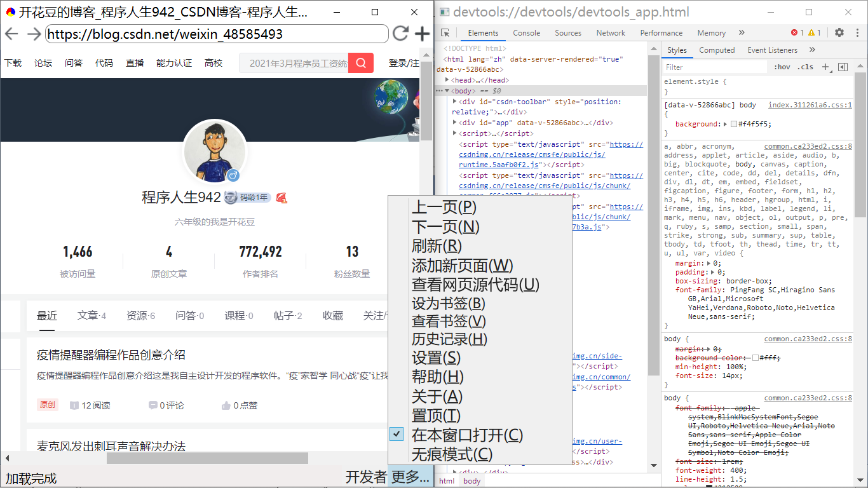The image size is (868, 488).
Task: Click the 码龄1年 badge beside the username
Action: pos(248,198)
